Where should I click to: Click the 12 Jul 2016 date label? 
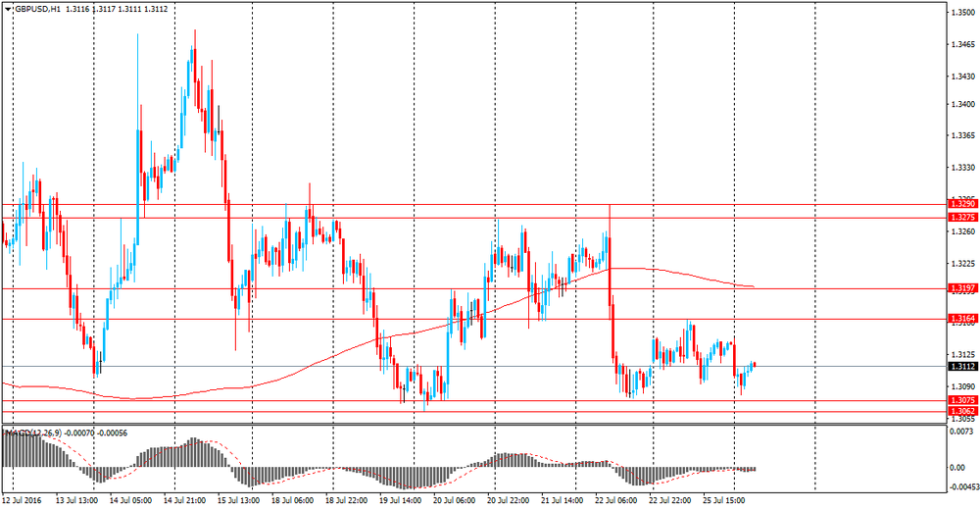click(22, 500)
